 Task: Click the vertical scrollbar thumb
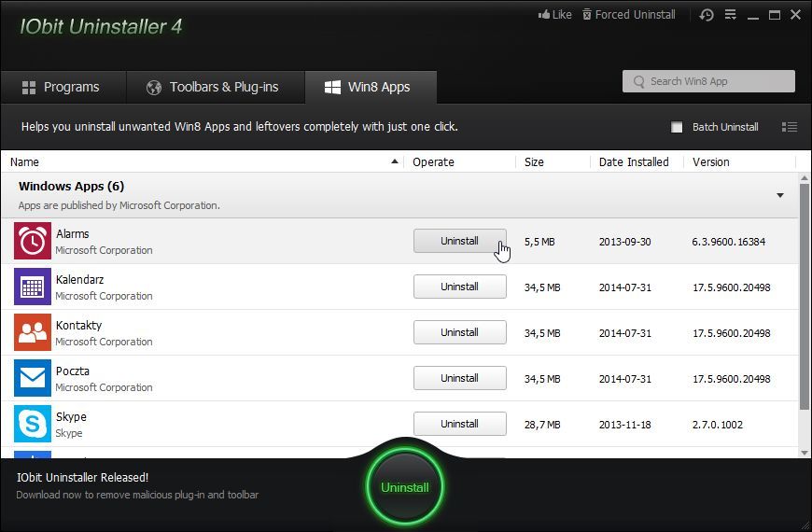click(x=805, y=296)
